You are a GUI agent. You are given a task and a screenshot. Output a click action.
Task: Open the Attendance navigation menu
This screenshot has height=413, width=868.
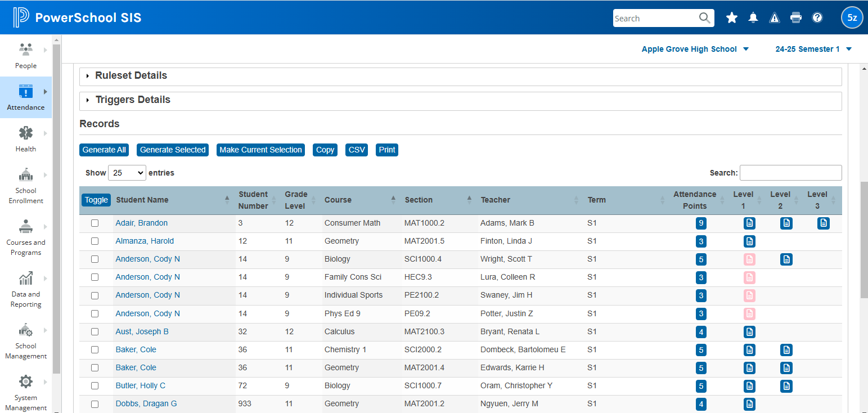tap(26, 97)
